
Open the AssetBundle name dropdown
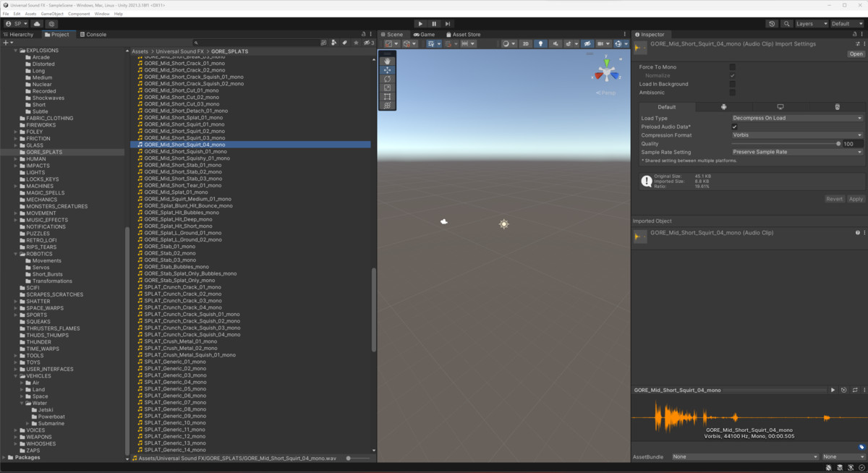click(745, 456)
